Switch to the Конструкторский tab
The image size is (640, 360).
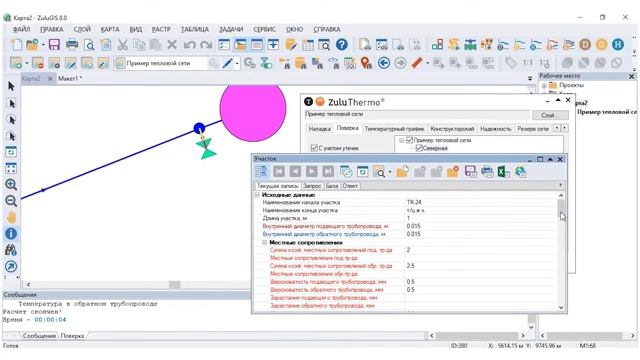click(452, 129)
